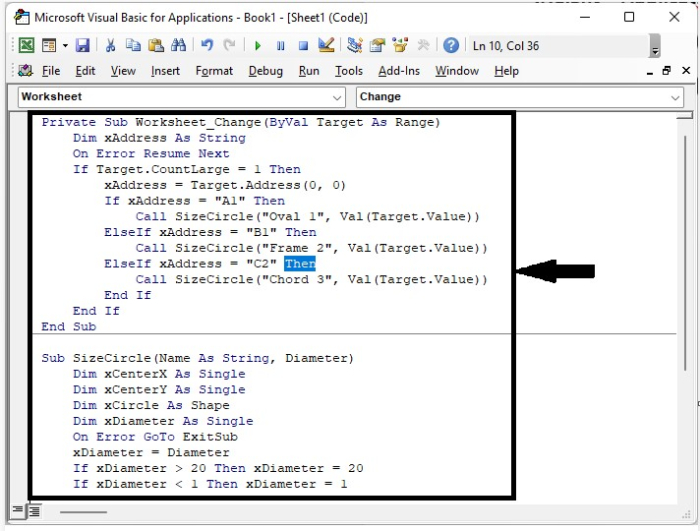This screenshot has width=700, height=531.
Task: Open the Object Browser icon
Action: pyautogui.click(x=400, y=46)
